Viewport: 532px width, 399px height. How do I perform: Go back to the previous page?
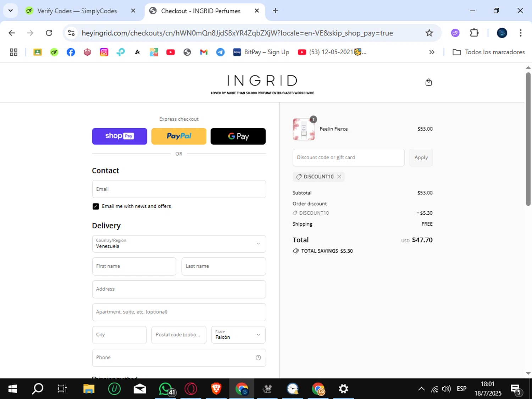click(12, 33)
